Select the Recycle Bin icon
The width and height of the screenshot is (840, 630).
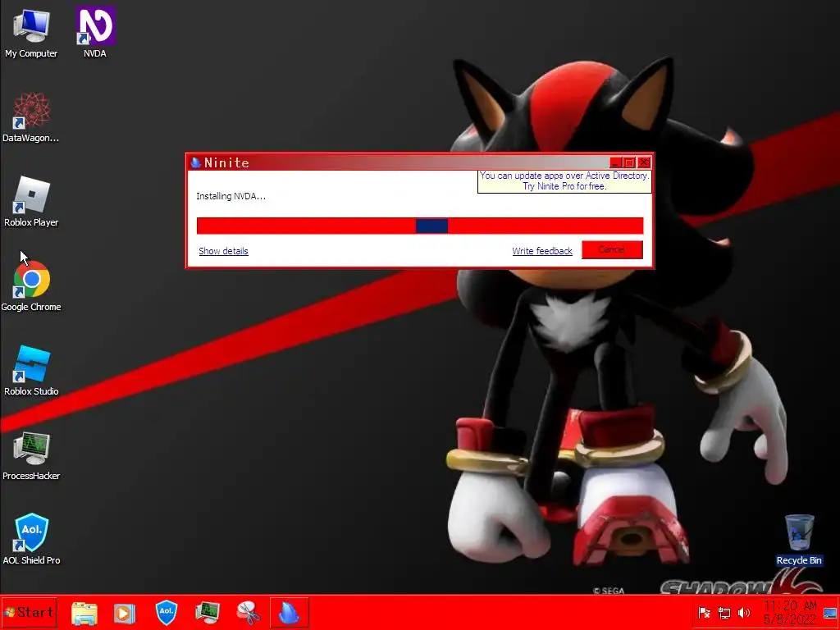tap(799, 540)
